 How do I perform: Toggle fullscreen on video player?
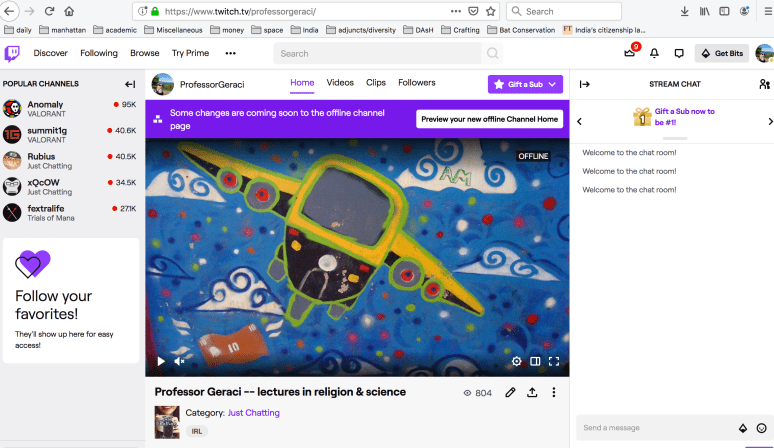click(553, 361)
